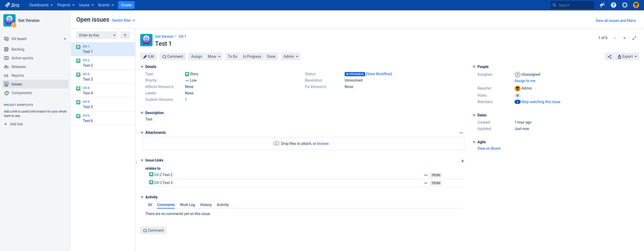Click the Components puzzle icon

[x=6, y=93]
